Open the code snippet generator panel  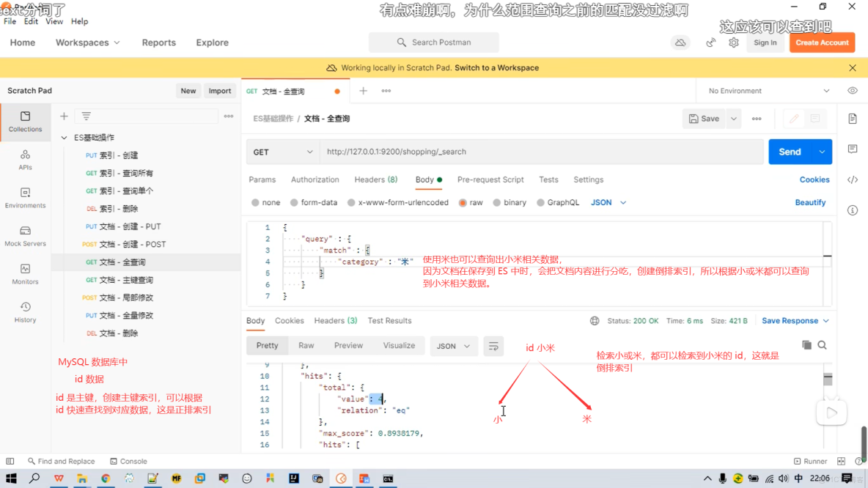tap(852, 180)
